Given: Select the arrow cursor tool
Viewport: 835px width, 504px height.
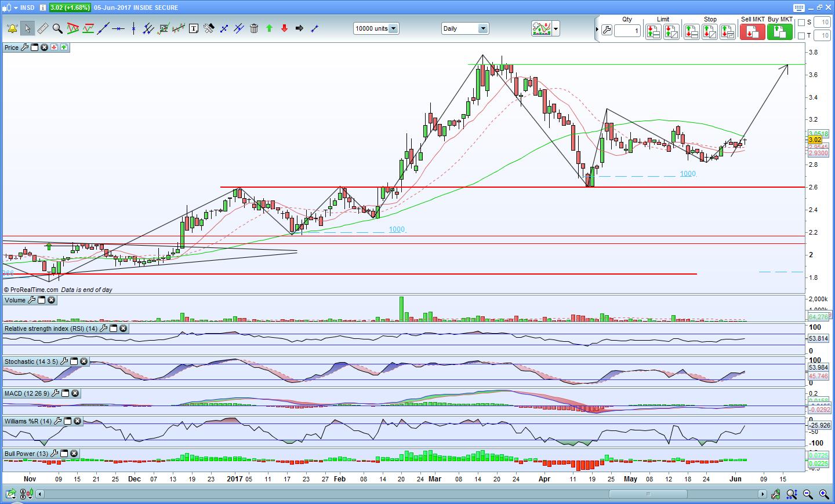Looking at the screenshot, I should point(27,28).
